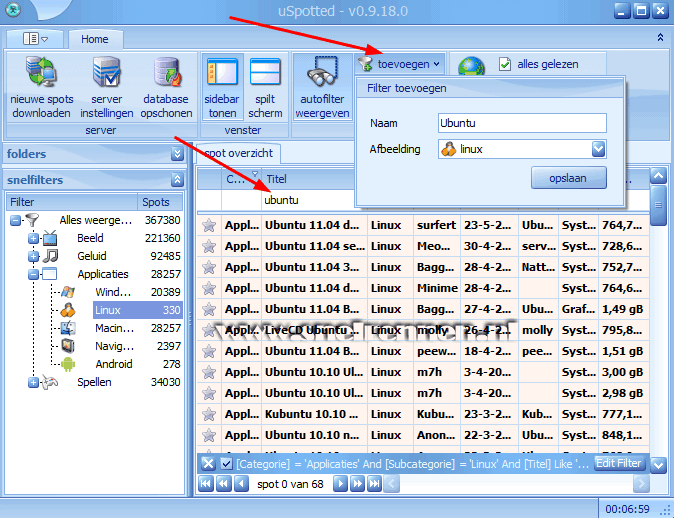The image size is (674, 518).
Task: Remove the active filter with X icon
Action: (x=208, y=463)
